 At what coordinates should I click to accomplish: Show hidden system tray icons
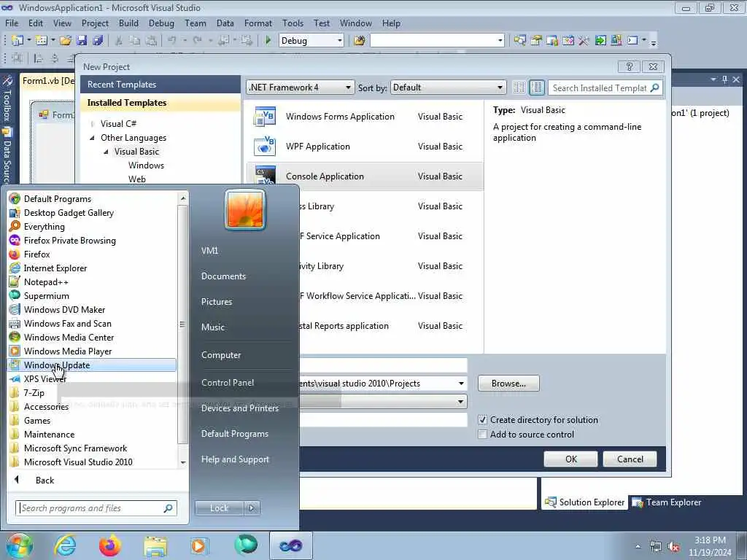tap(638, 547)
